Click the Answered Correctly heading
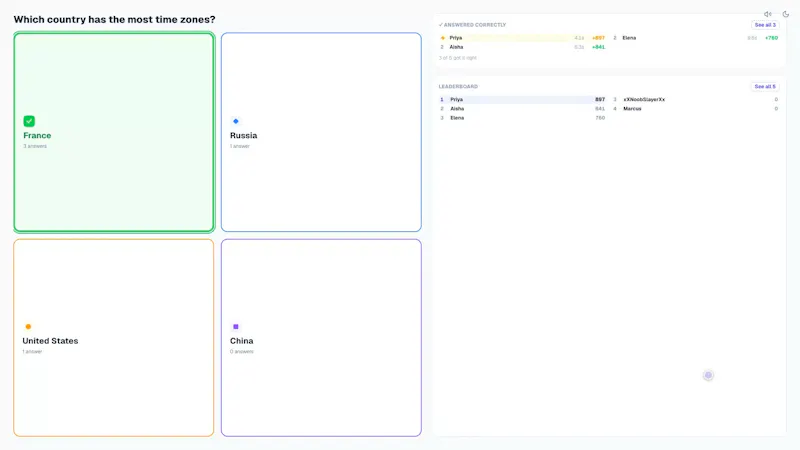The image size is (800, 450). click(x=472, y=25)
